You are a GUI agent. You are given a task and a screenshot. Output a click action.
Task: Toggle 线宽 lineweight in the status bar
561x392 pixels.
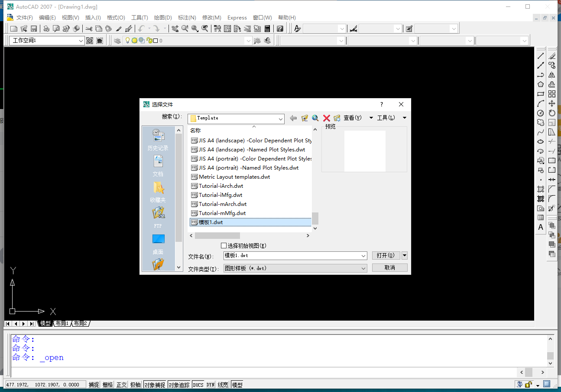pyautogui.click(x=223, y=385)
